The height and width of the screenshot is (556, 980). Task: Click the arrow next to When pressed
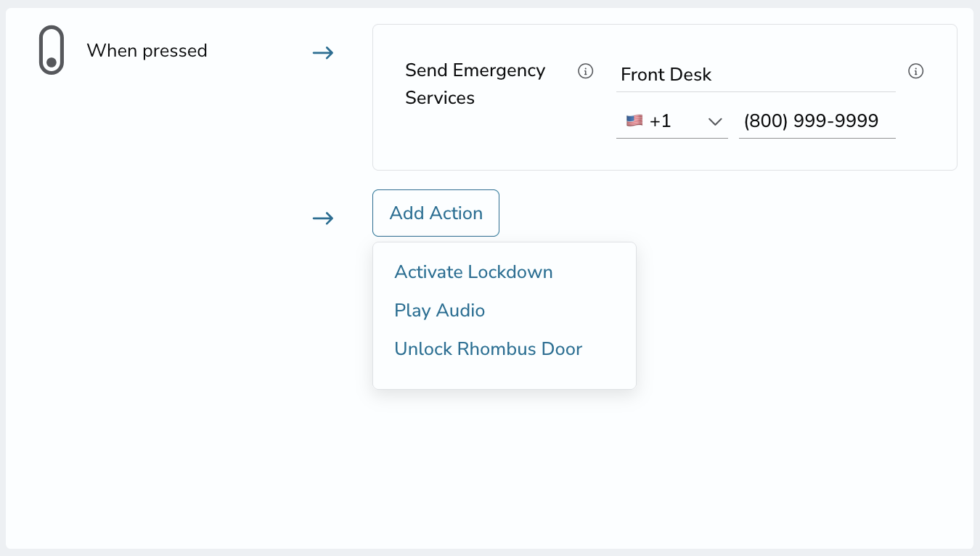[x=323, y=52]
